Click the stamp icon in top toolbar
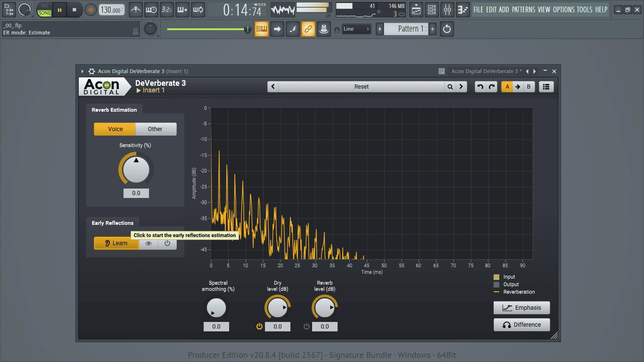 tap(324, 29)
